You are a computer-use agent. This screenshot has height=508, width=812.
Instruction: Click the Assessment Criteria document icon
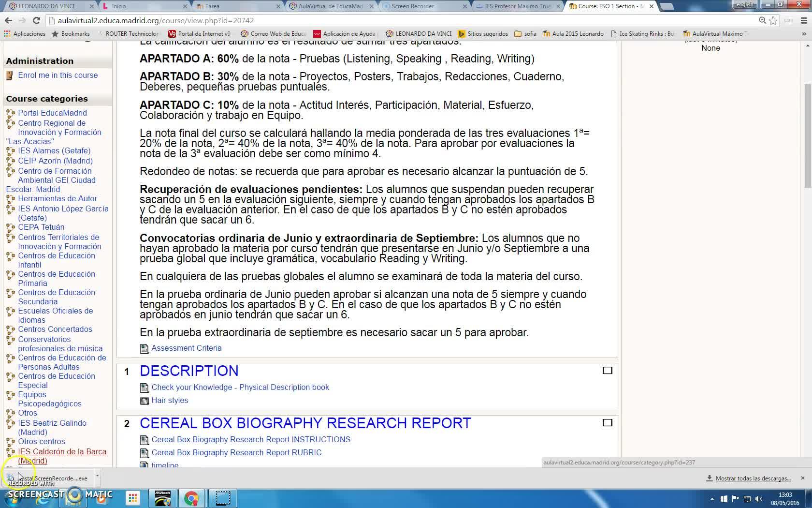pyautogui.click(x=144, y=348)
